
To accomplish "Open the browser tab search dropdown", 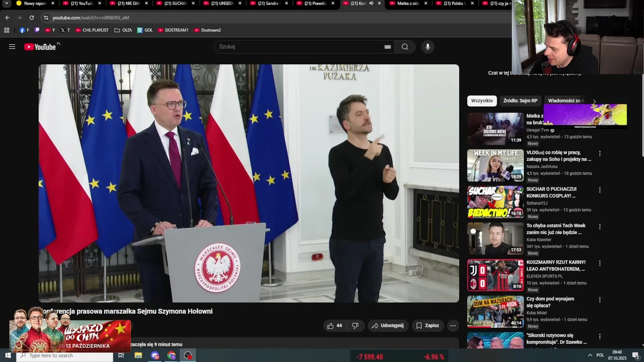I will point(7,4).
